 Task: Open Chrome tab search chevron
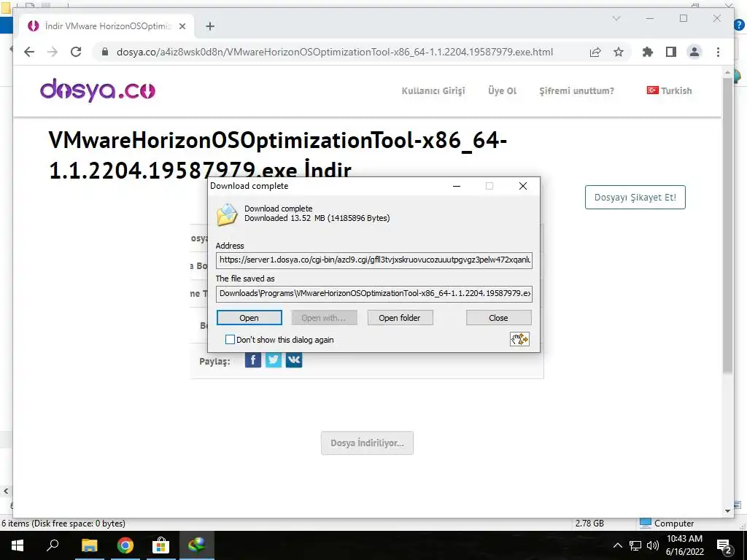[616, 18]
